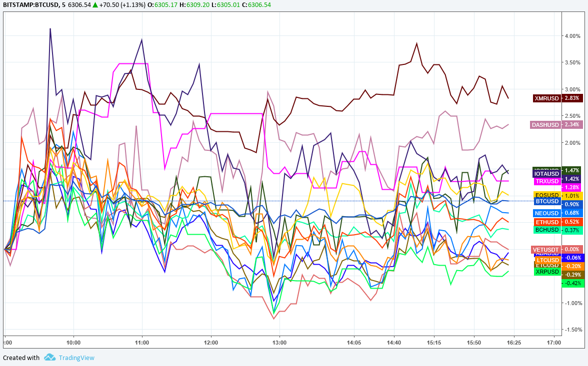This screenshot has height=366, width=588.
Task: Click the 14:40 time axis label
Action: tap(394, 343)
